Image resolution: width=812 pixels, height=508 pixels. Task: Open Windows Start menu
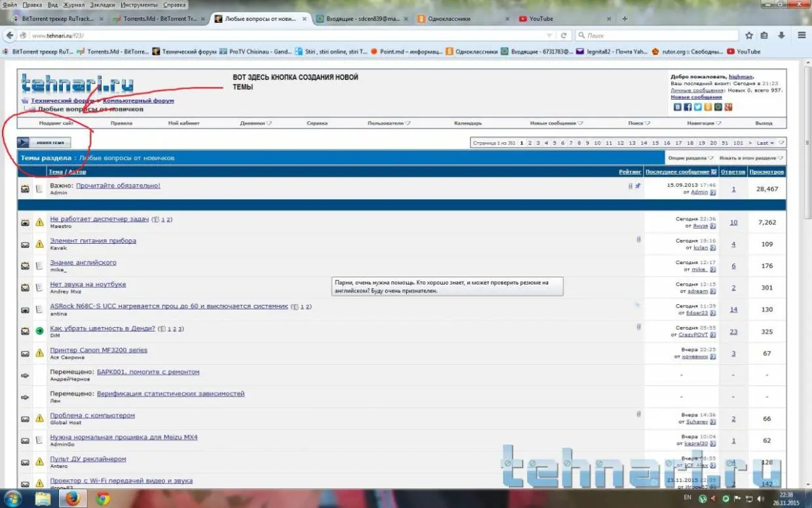tap(12, 498)
